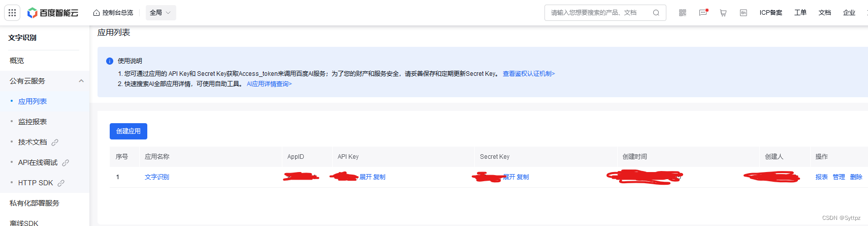Click the language switch icon
This screenshot has width=868, height=226.
pos(744,13)
